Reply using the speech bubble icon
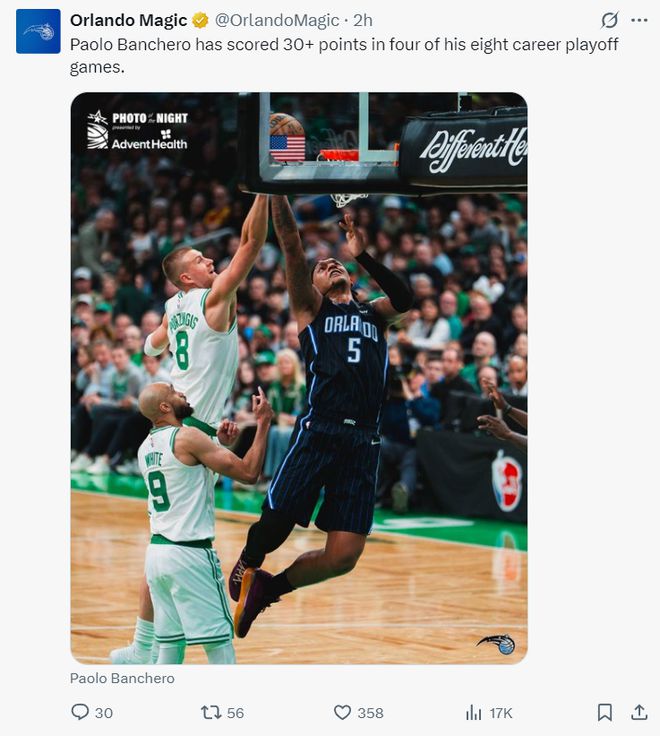The image size is (660, 736). point(80,712)
